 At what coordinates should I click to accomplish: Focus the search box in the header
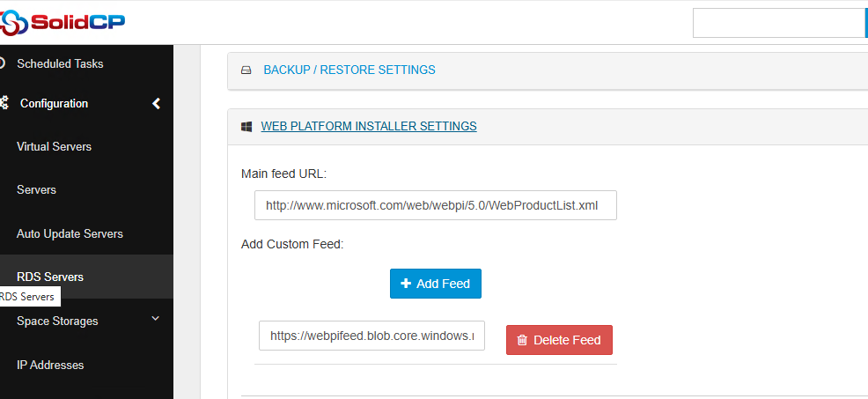tap(778, 23)
